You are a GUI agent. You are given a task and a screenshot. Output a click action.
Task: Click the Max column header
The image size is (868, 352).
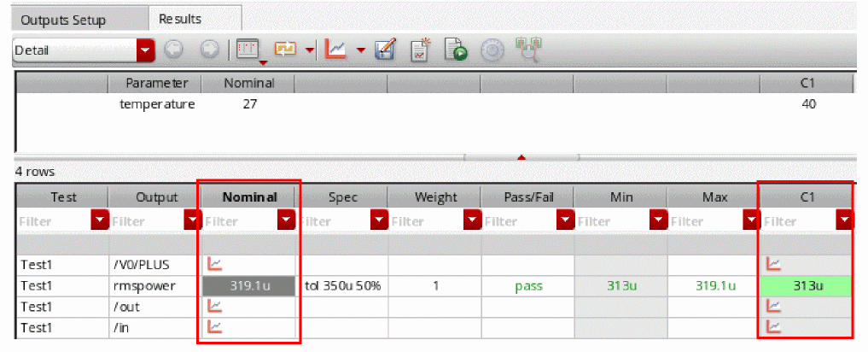[x=714, y=197]
